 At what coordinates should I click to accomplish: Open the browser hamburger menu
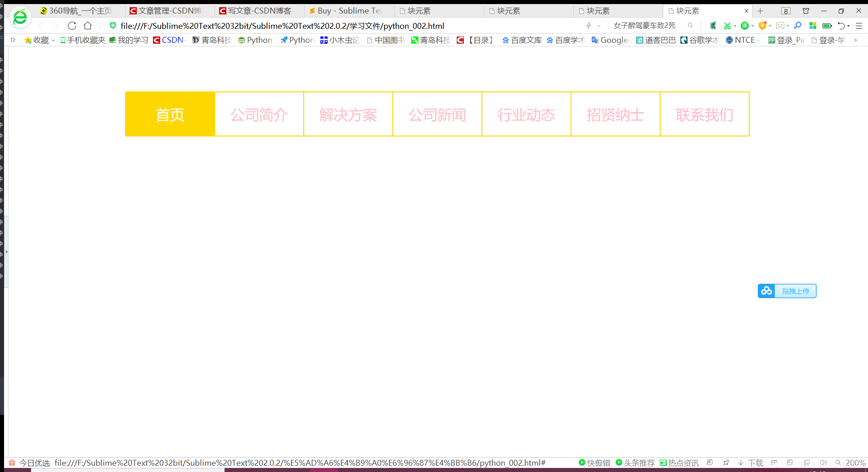(860, 26)
